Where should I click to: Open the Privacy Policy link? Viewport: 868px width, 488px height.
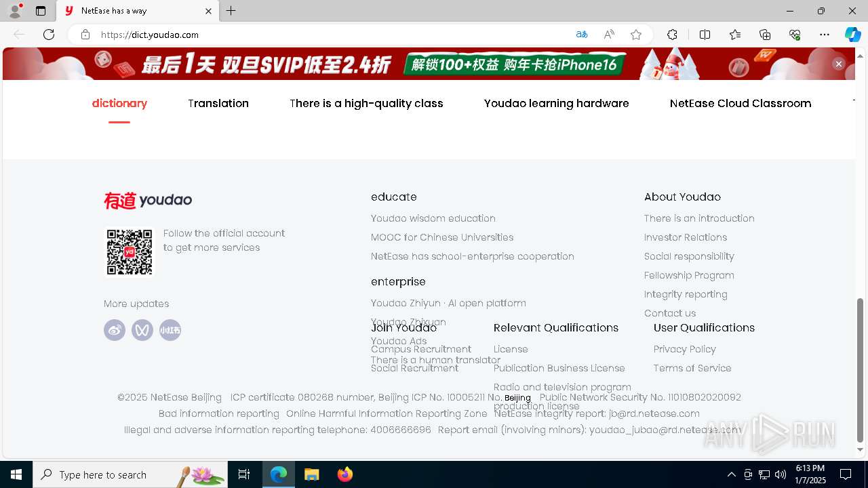coord(685,349)
